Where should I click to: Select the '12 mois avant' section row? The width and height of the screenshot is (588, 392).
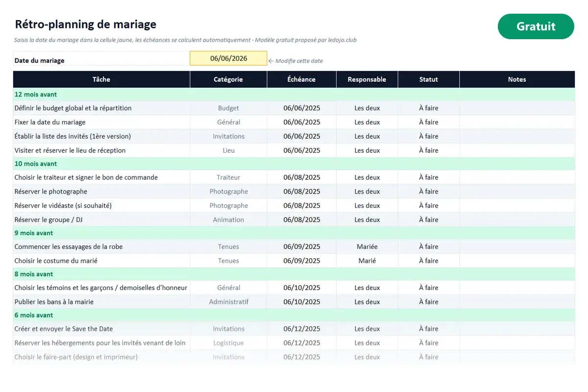pyautogui.click(x=294, y=95)
